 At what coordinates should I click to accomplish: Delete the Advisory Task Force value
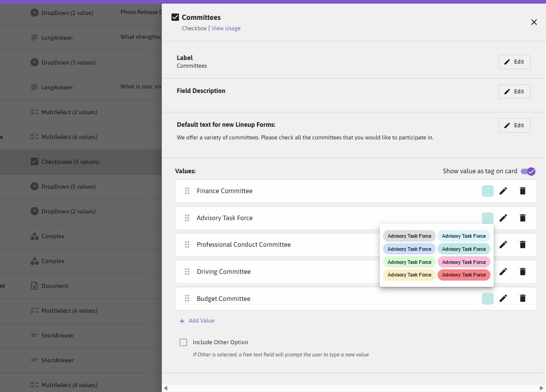point(523,218)
